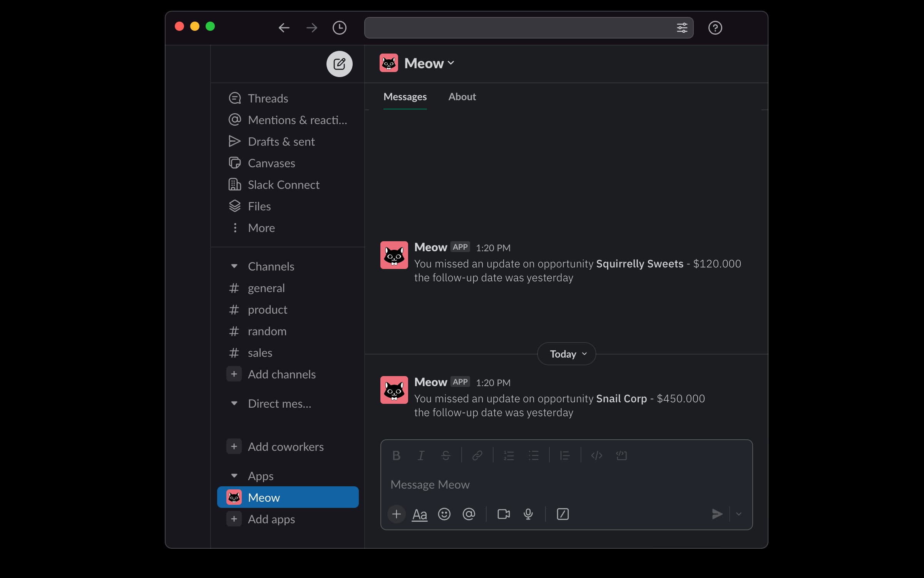
Task: Click Meow avatar on Squirrelly Sweets message
Action: click(x=394, y=255)
